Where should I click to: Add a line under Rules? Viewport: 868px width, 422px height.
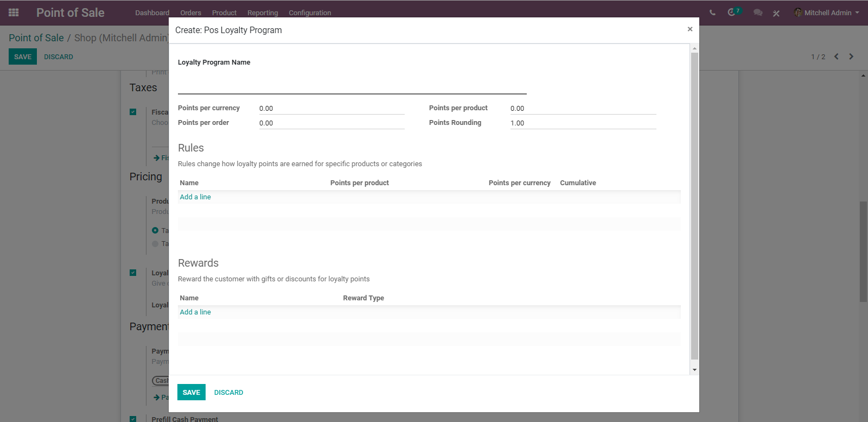195,197
